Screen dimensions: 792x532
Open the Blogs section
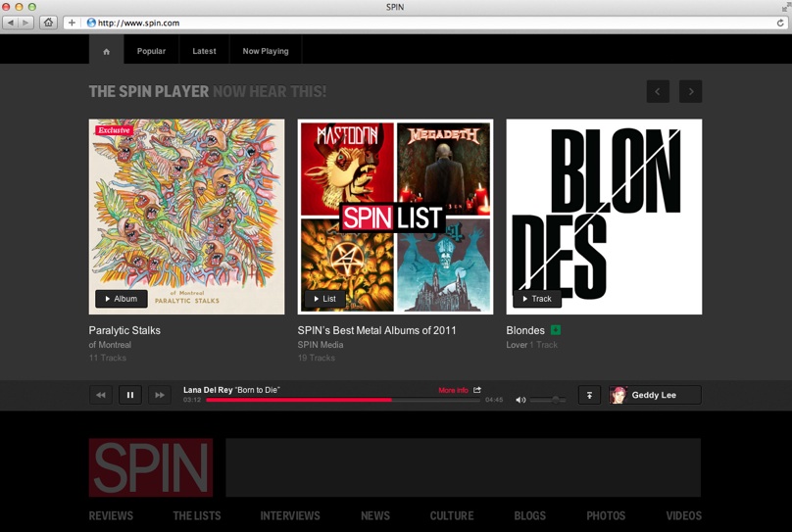[530, 516]
